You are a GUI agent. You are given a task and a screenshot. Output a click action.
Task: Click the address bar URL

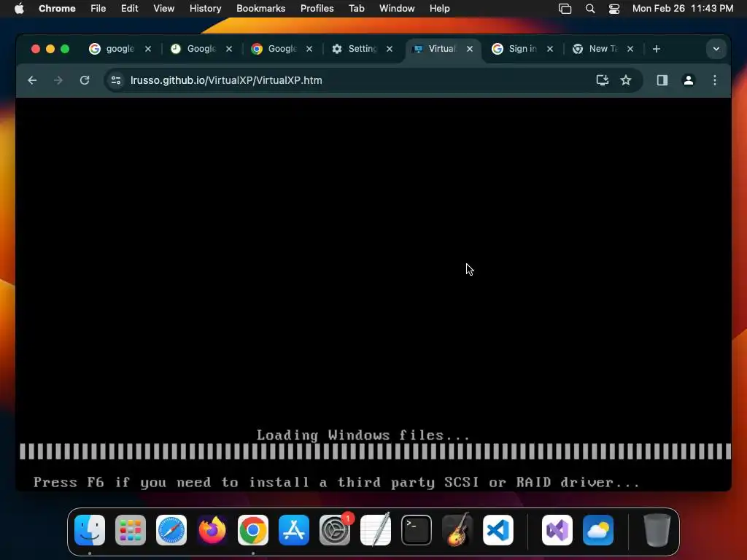click(x=226, y=80)
